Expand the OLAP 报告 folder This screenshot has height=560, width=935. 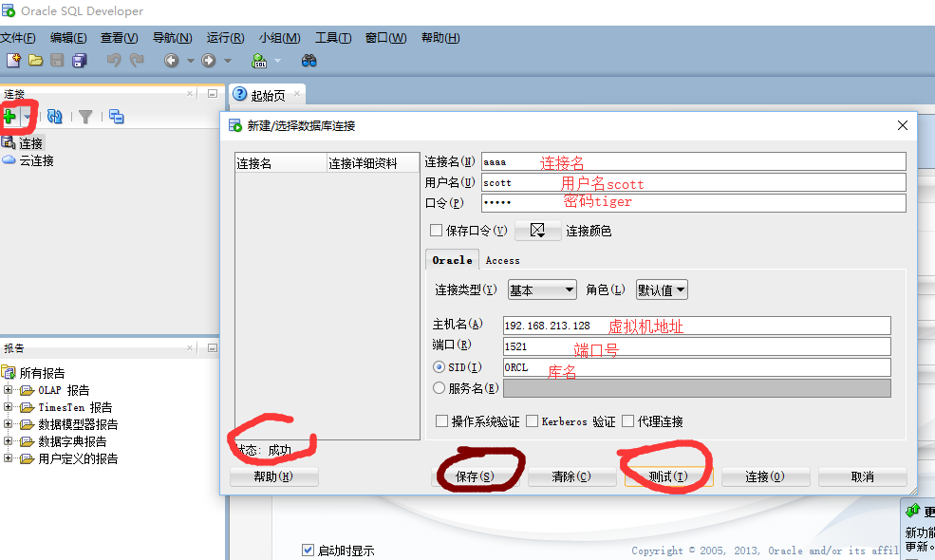[8, 390]
